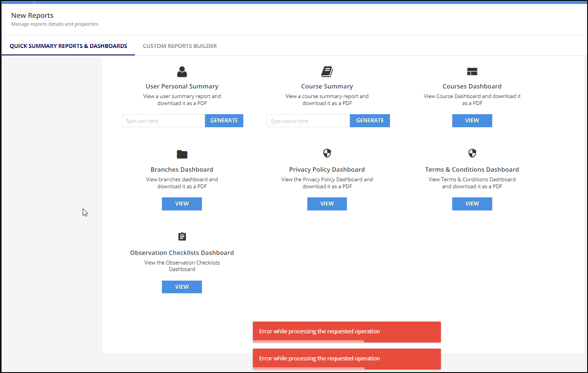Viewport: 588px width, 373px height.
Task: Click the Branches Dashboard folder icon
Action: click(x=182, y=154)
